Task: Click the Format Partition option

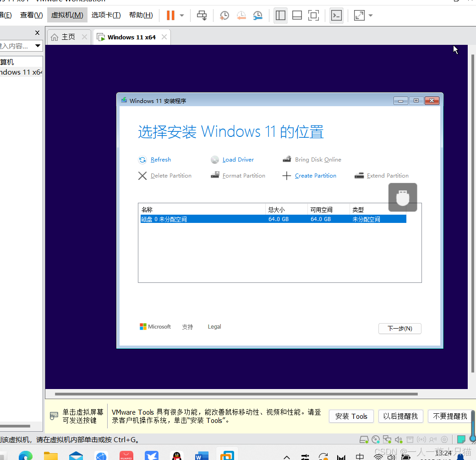Action: 244,176
